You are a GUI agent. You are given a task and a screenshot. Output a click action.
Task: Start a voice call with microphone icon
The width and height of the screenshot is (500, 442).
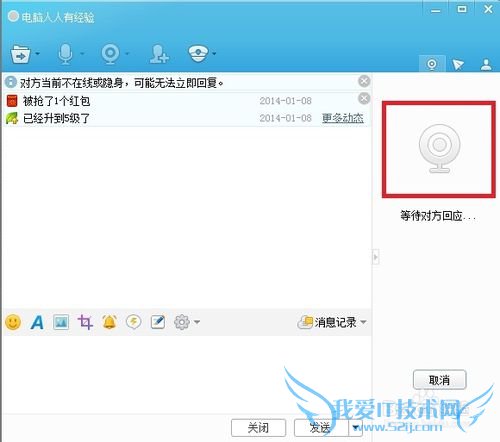tap(65, 54)
